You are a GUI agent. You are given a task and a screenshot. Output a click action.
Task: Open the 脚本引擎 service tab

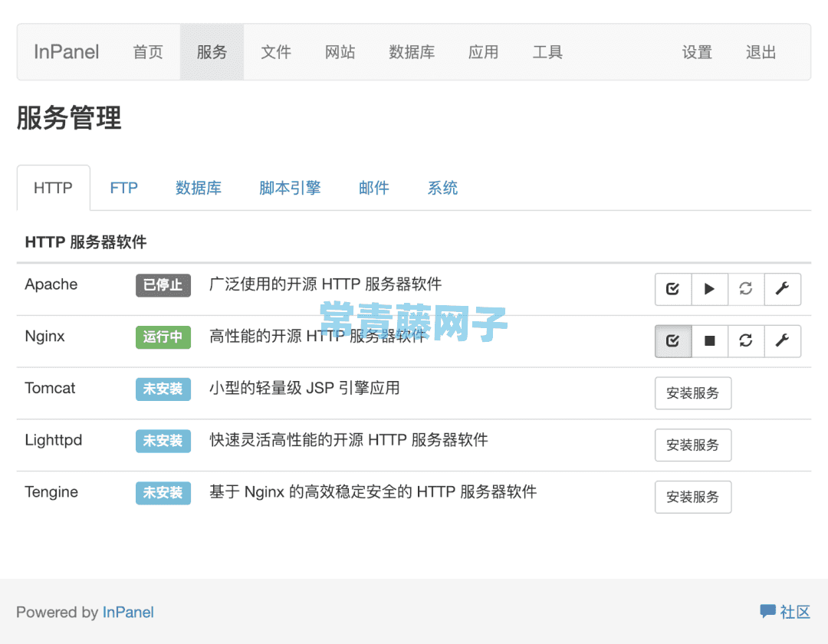[290, 187]
